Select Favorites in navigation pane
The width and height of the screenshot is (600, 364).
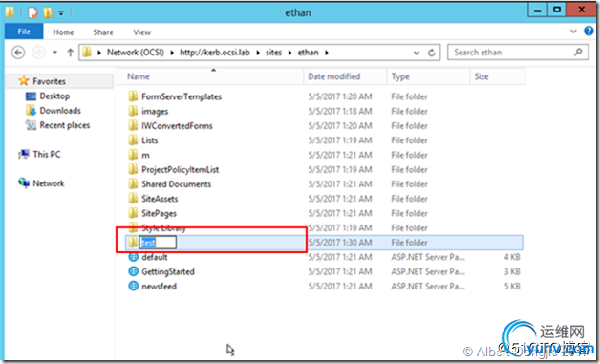pos(49,81)
